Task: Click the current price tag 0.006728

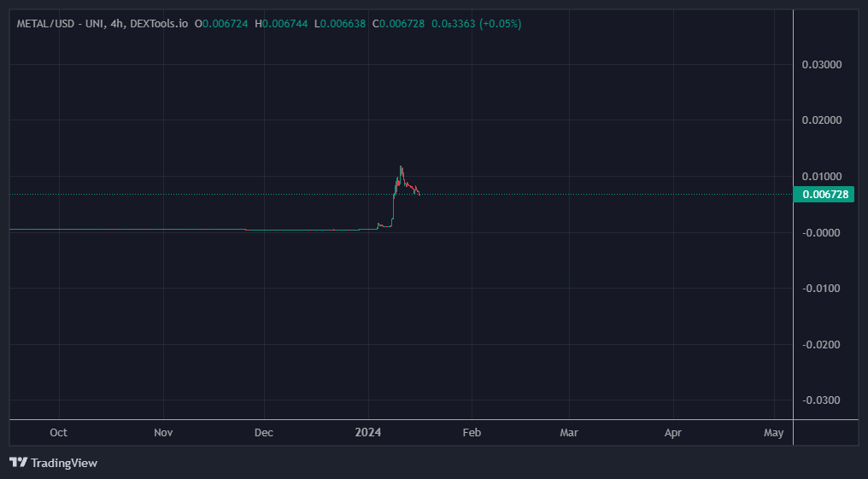Action: 824,194
